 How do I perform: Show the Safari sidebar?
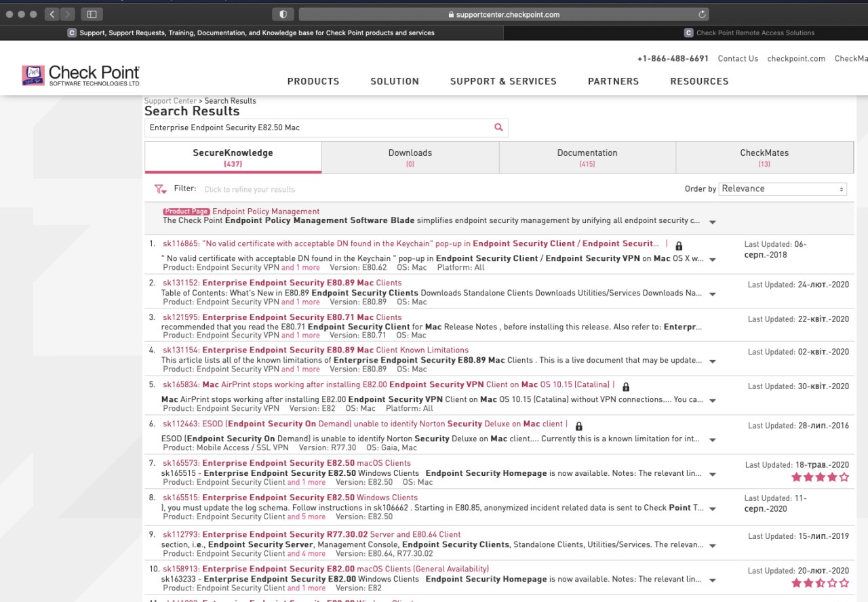[x=92, y=14]
